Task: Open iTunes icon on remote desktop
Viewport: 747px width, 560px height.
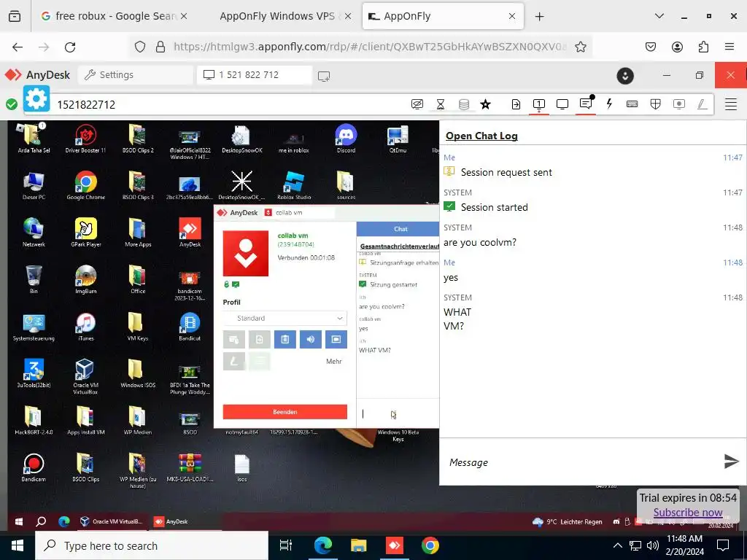Action: [86, 327]
